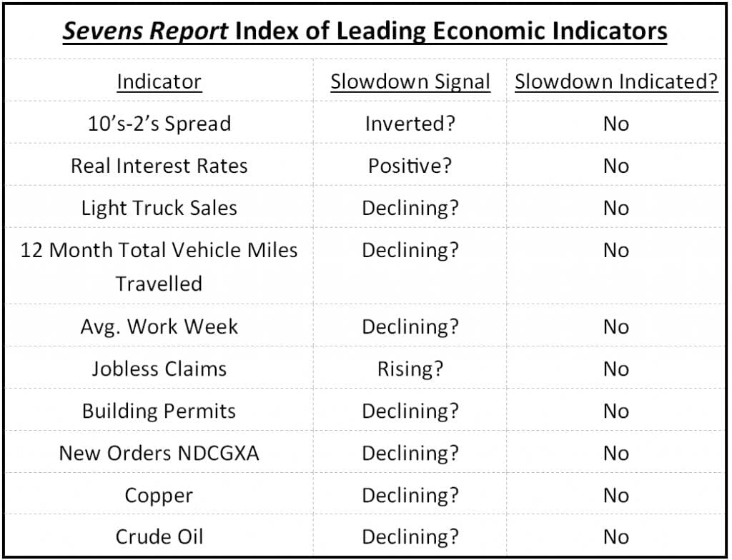Click the Sevens Report Index table title
This screenshot has height=560, width=732.
click(x=365, y=31)
